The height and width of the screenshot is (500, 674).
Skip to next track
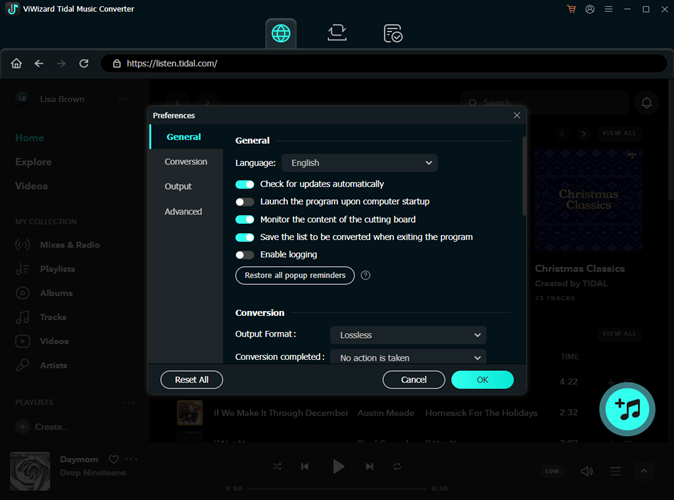coord(370,466)
